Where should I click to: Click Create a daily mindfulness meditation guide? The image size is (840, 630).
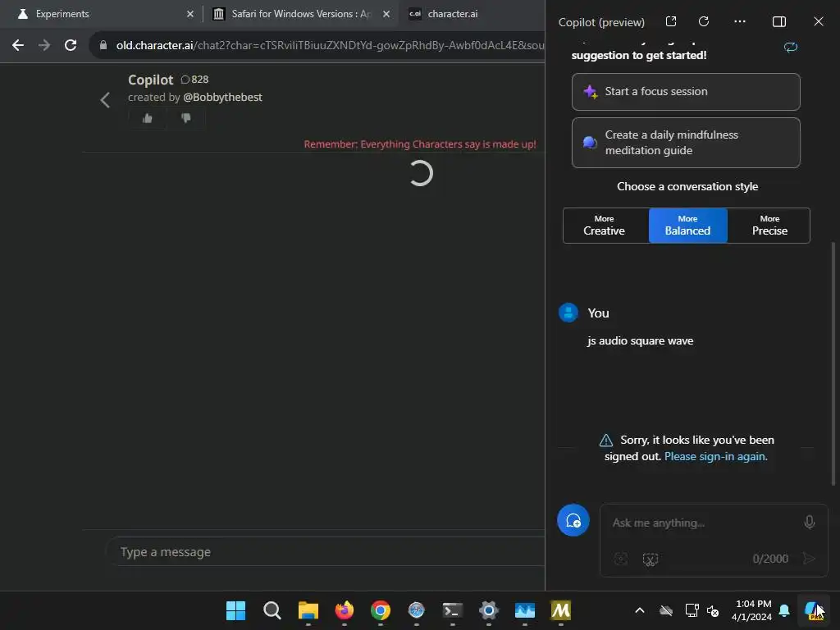click(686, 143)
